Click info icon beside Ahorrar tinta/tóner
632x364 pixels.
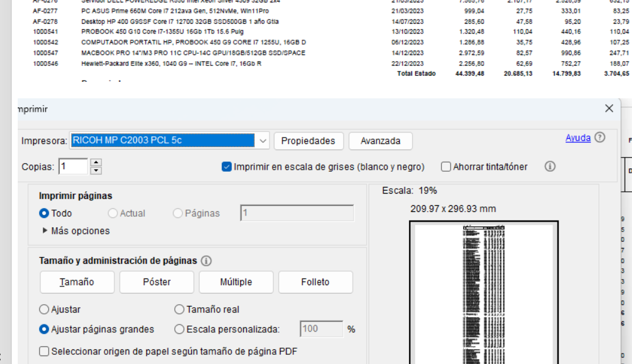click(x=549, y=167)
